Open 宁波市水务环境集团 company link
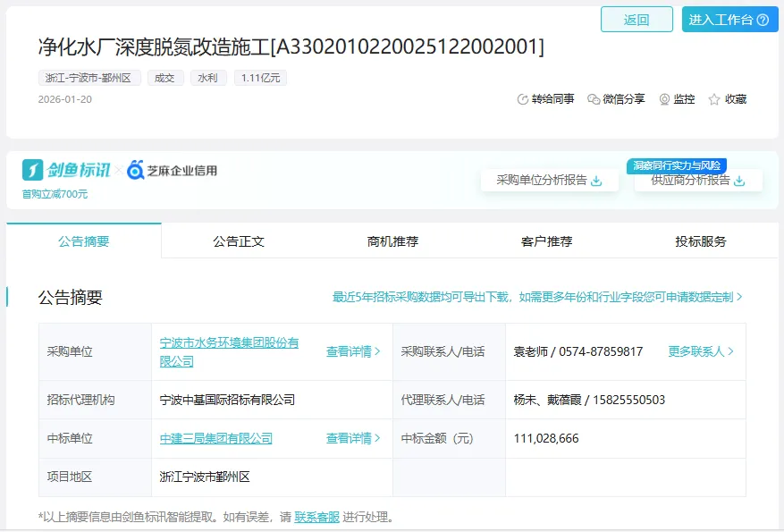The image size is (784, 532). tap(229, 351)
